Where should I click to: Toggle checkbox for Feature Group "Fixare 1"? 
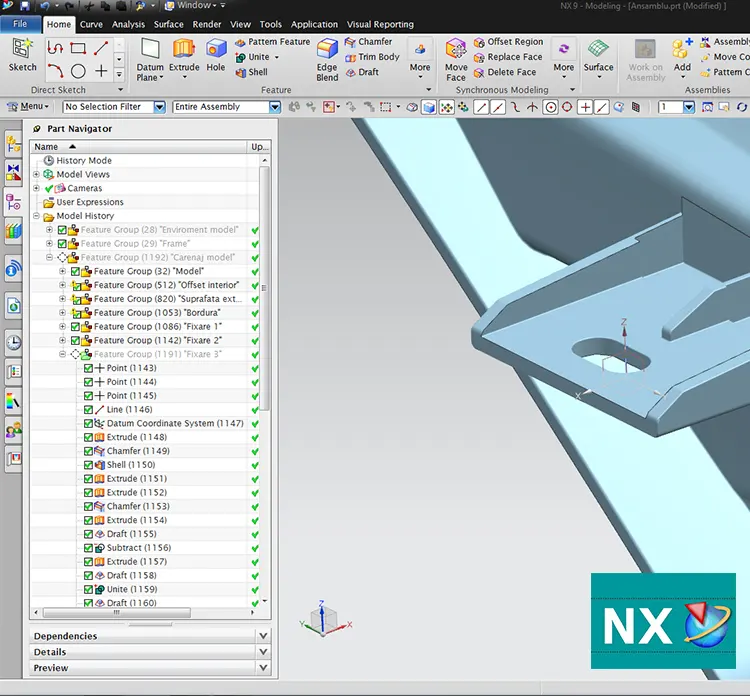[75, 327]
